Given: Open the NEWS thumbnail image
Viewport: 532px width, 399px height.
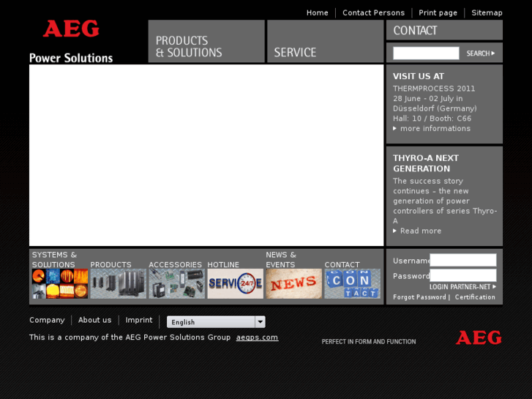Looking at the screenshot, I should click(294, 283).
